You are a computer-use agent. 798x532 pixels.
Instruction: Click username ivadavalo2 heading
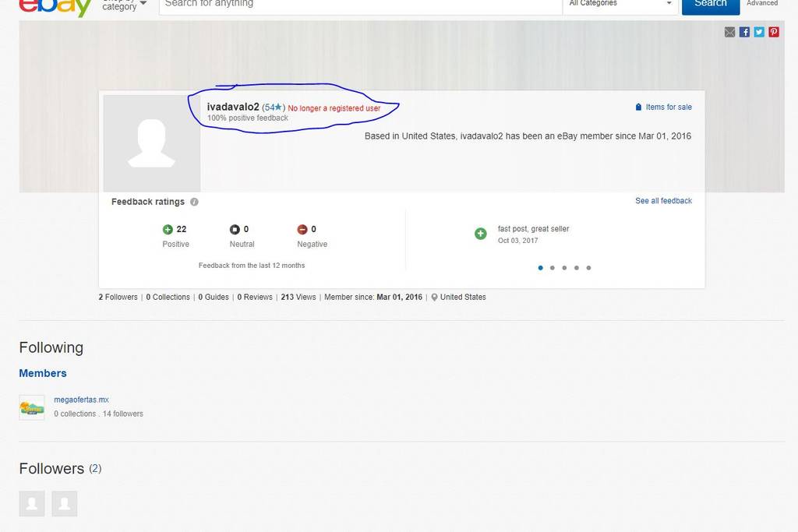point(233,107)
